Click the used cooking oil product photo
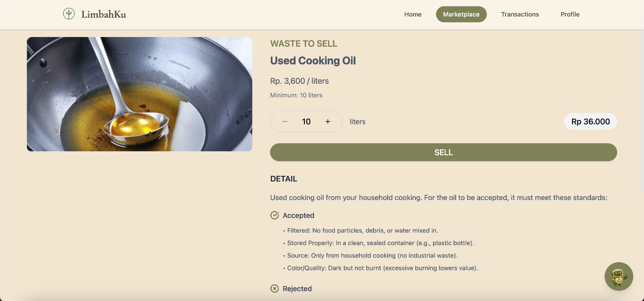The image size is (644, 301). coord(140,94)
